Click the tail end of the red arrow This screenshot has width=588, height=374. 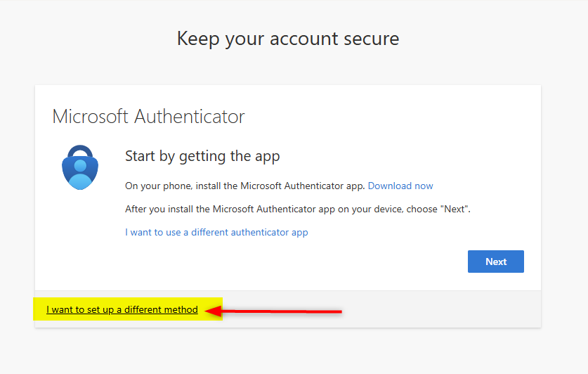339,310
